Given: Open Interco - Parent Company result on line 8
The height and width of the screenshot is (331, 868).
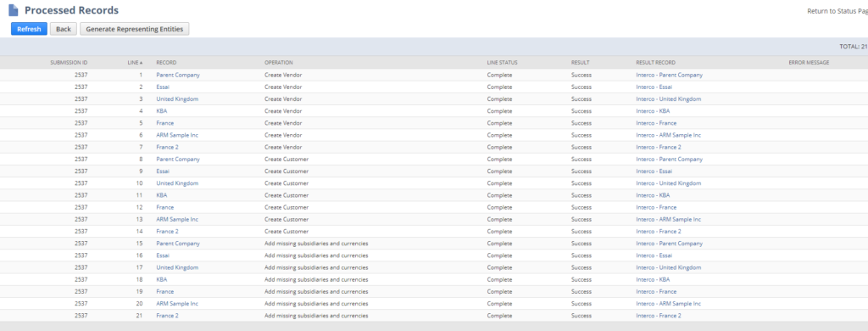Looking at the screenshot, I should click(670, 159).
